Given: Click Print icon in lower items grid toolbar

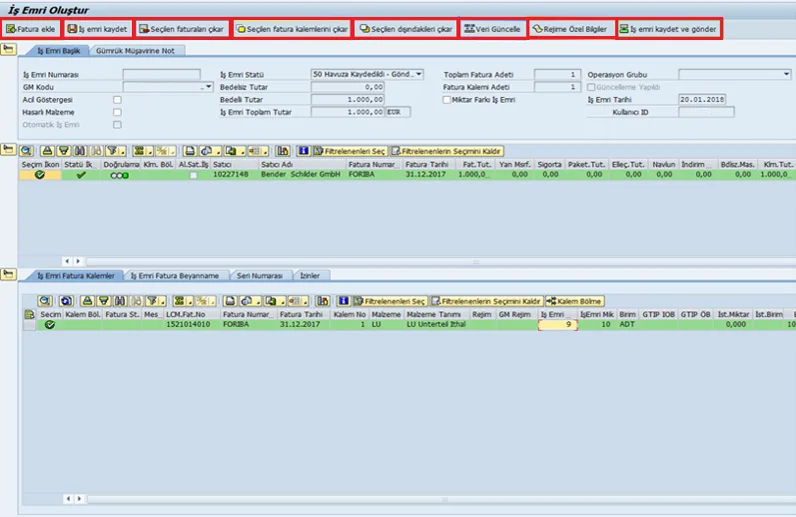Looking at the screenshot, I should pyautogui.click(x=229, y=301).
